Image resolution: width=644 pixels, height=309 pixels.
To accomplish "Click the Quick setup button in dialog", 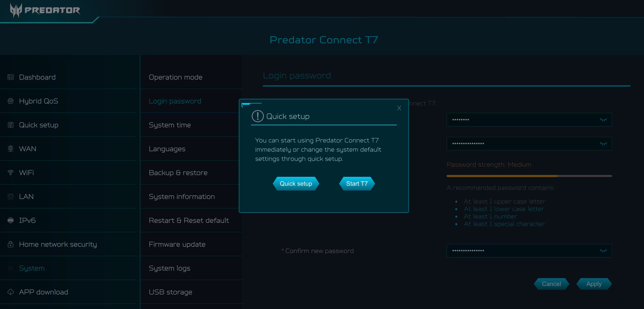I will [x=296, y=183].
